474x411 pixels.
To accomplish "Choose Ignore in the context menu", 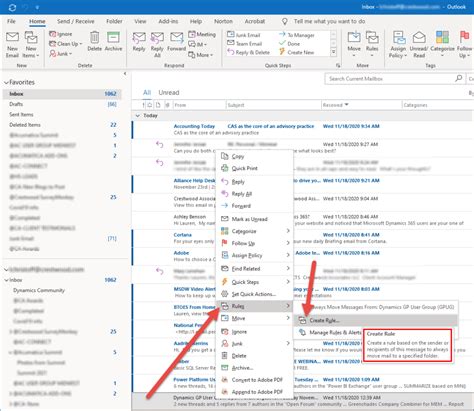I will click(x=255, y=332).
